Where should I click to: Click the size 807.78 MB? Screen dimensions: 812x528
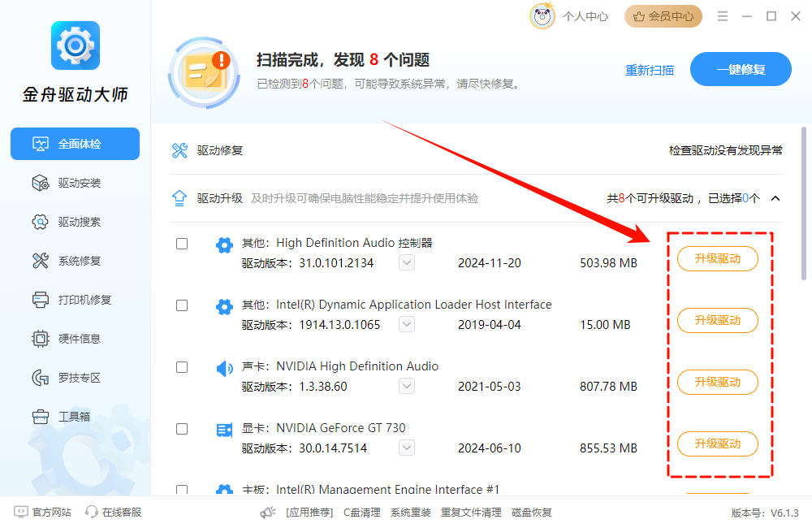pyautogui.click(x=608, y=387)
